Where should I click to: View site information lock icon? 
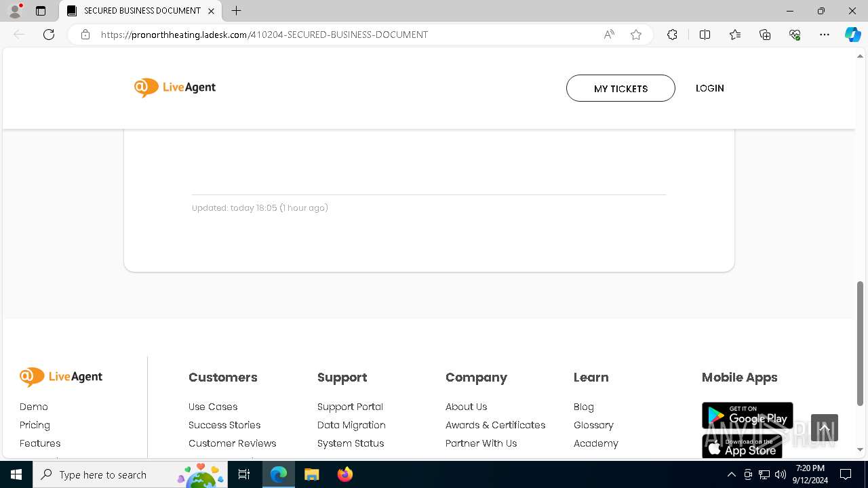(85, 35)
